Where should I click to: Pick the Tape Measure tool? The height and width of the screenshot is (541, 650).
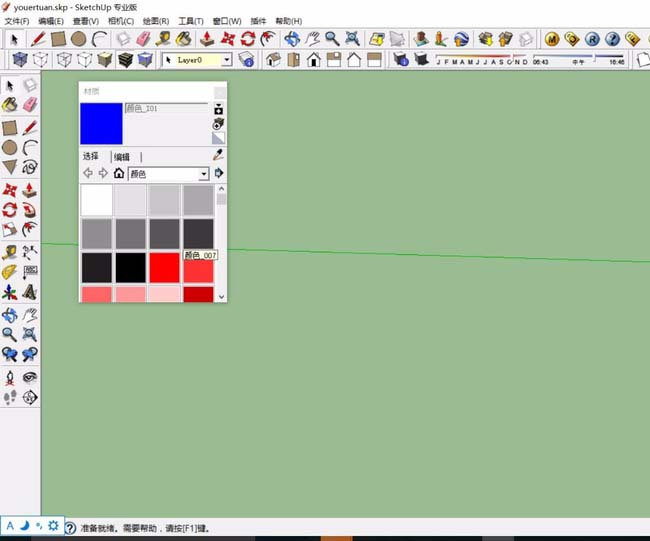pos(9,251)
